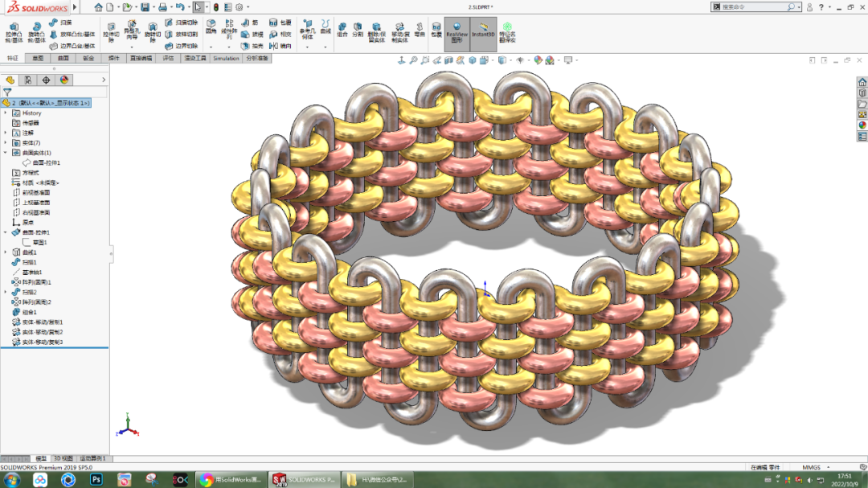The image size is (868, 488).
Task: Click Zoom to Fit in the heads-up toolbar
Action: pyautogui.click(x=413, y=61)
